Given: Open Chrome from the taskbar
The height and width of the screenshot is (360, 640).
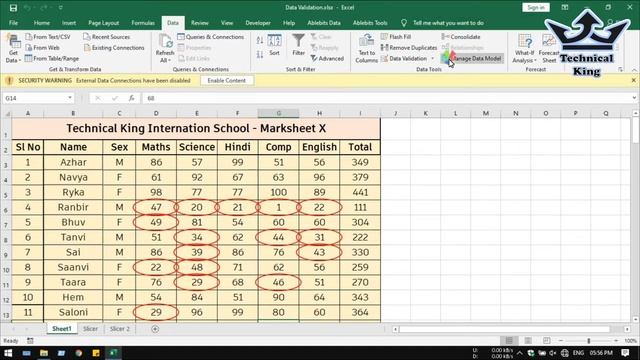Looking at the screenshot, I should (x=78, y=353).
